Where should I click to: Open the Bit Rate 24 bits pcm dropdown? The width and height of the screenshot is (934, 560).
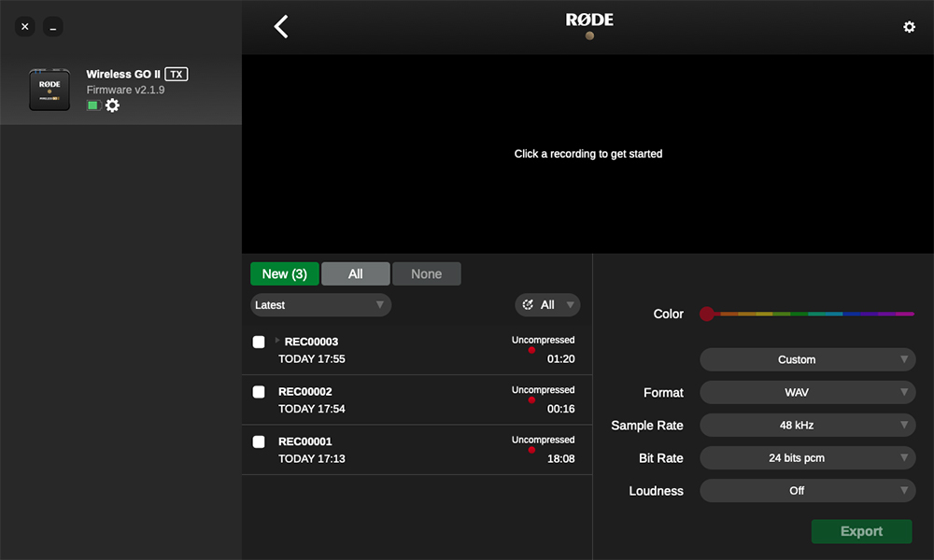(808, 457)
